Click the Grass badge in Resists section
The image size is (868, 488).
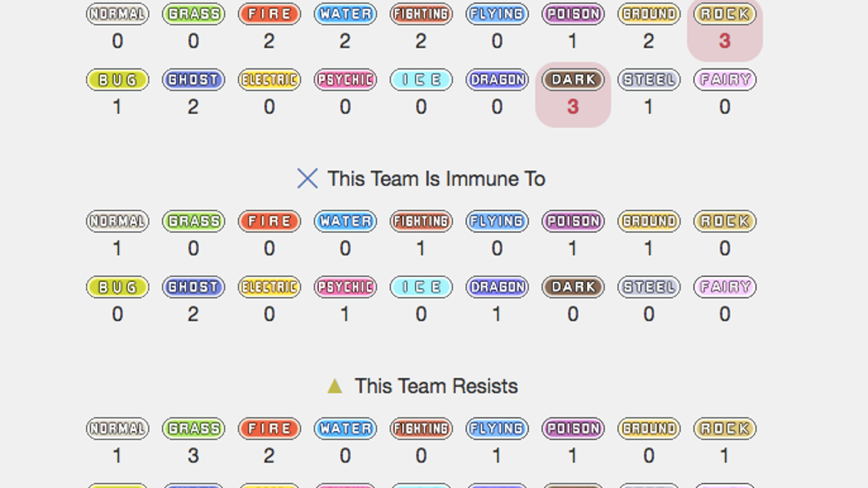pos(193,429)
